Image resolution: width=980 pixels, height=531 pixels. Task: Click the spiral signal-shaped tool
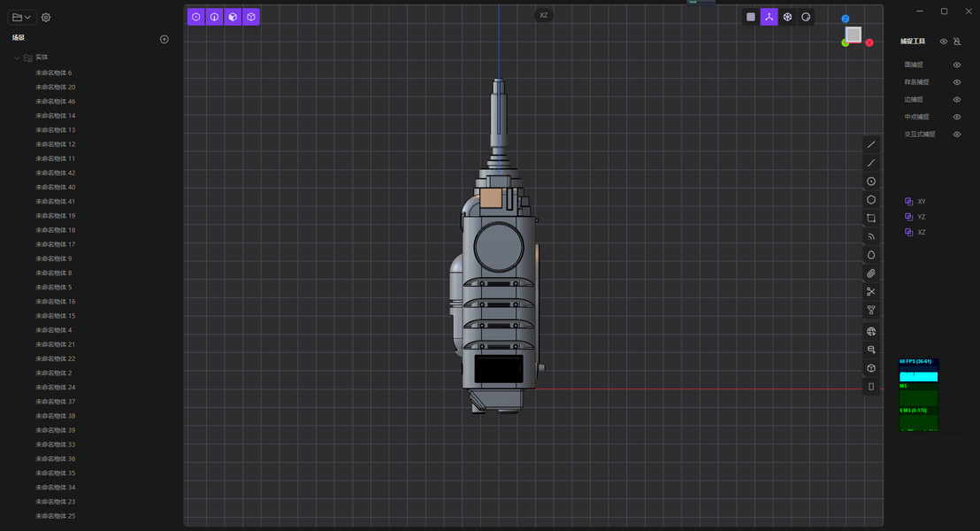[871, 236]
